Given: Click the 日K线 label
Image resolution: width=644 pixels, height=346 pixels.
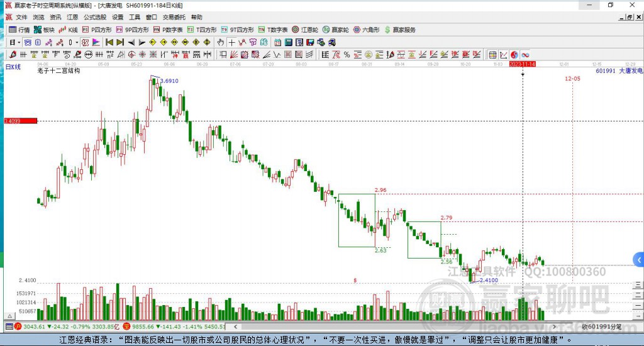Looking at the screenshot, I should pyautogui.click(x=13, y=67).
